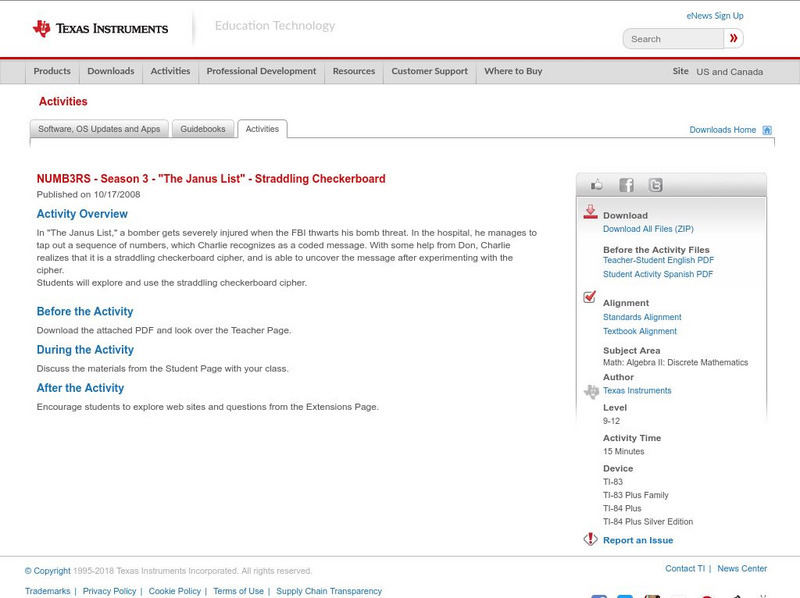This screenshot has height=598, width=800.
Task: Click the Activity Overview heading
Action: 82,214
